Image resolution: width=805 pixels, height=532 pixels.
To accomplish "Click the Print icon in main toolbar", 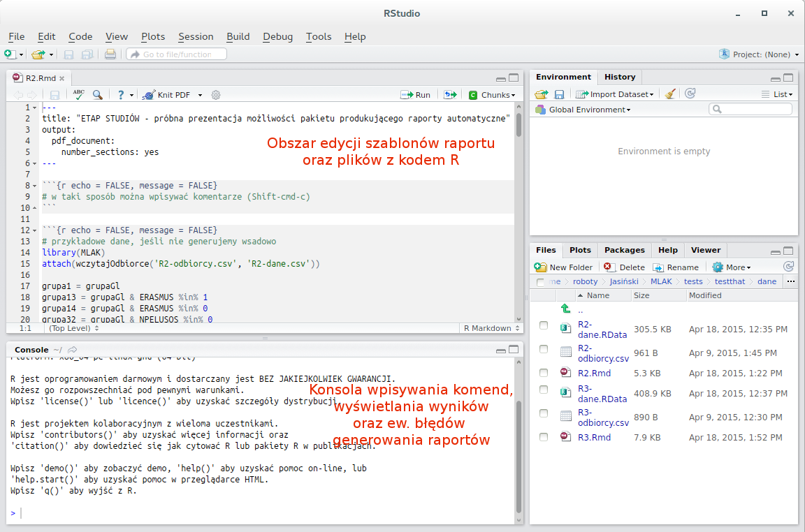I will coord(110,54).
